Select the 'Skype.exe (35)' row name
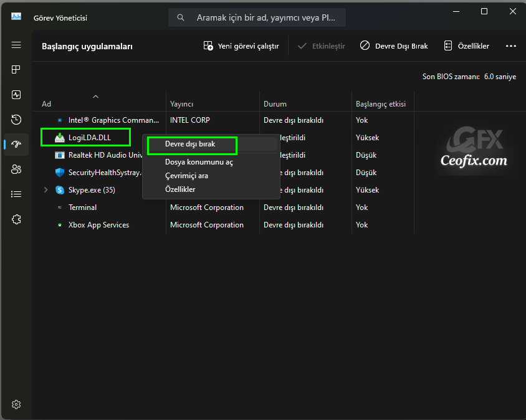This screenshot has height=420, width=526. coord(92,190)
